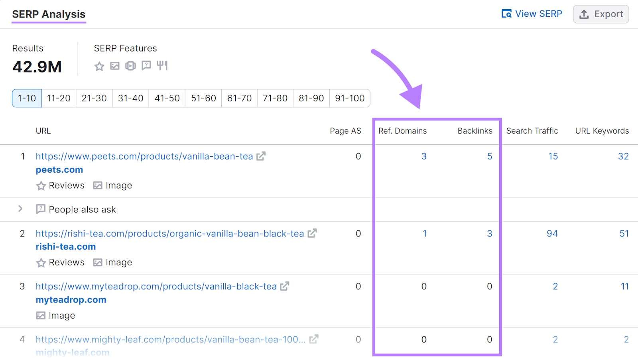Click the Export button

coord(601,14)
